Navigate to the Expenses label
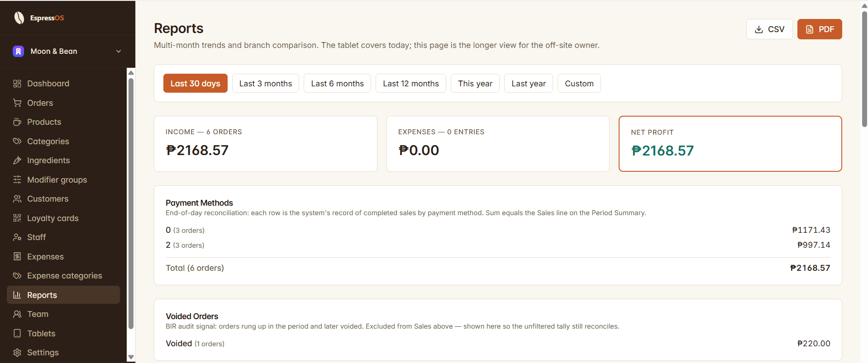The image size is (868, 363). point(45,257)
